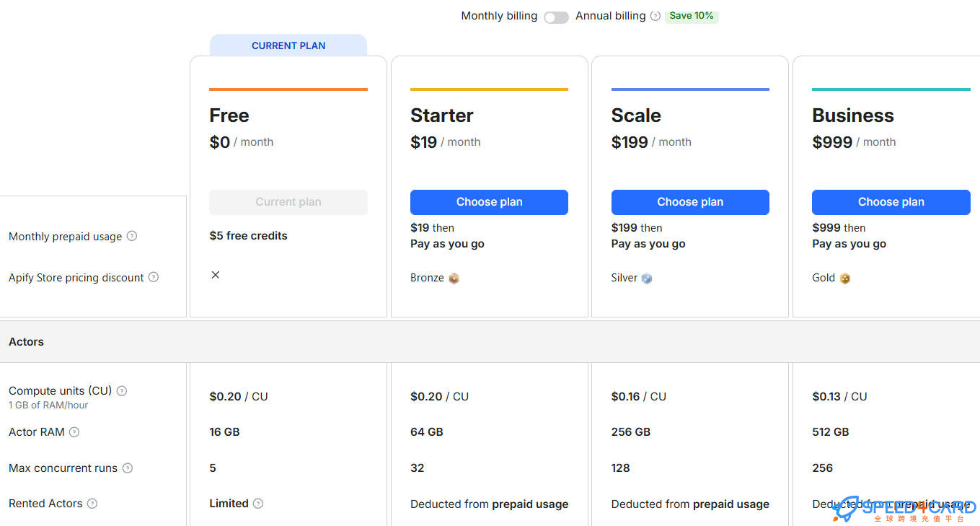Click the $0.13 / CU value
This screenshot has width=980, height=526.
pos(839,397)
